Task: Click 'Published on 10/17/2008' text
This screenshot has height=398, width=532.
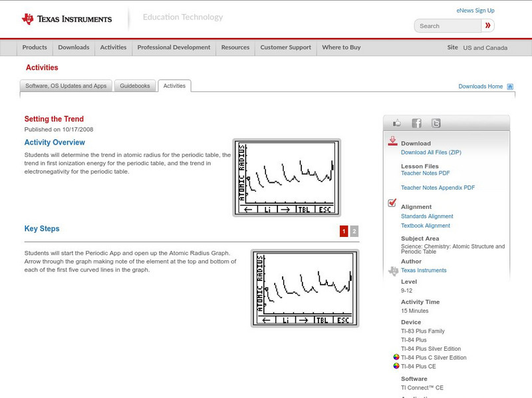Action: click(59, 129)
